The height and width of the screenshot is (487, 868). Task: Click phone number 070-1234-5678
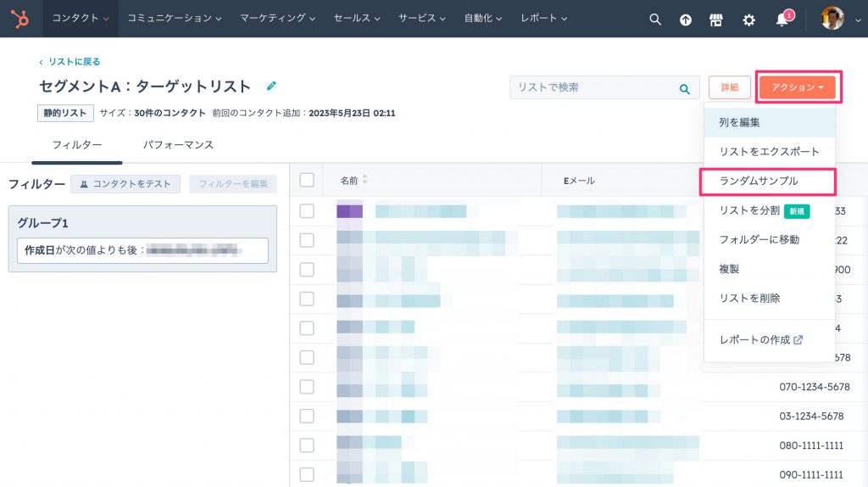[815, 387]
